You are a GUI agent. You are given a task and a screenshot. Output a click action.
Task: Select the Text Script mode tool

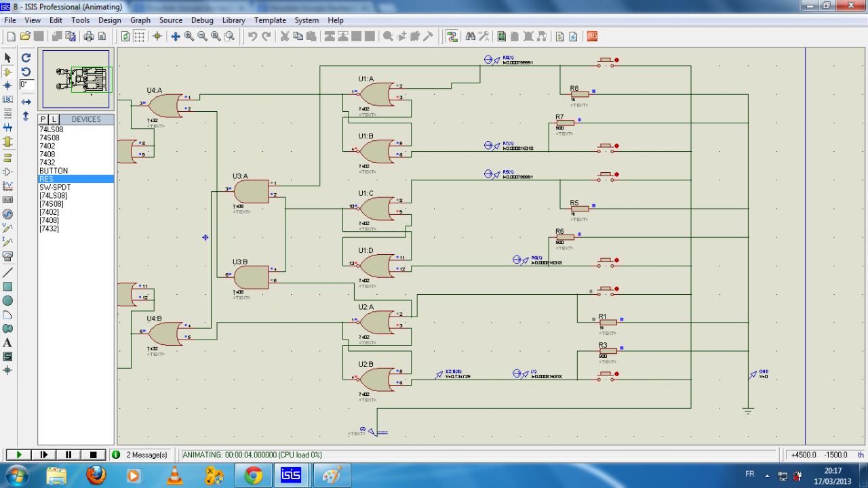8,114
